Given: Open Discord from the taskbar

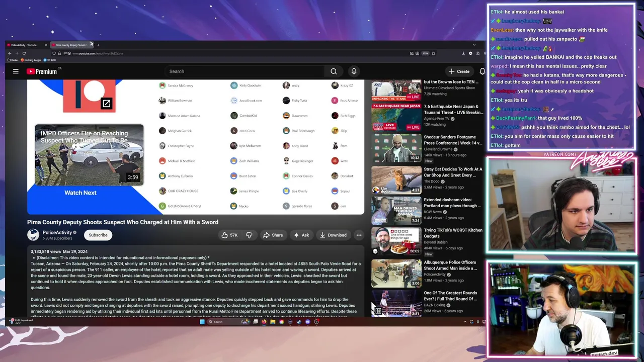Looking at the screenshot, I should click(307, 322).
